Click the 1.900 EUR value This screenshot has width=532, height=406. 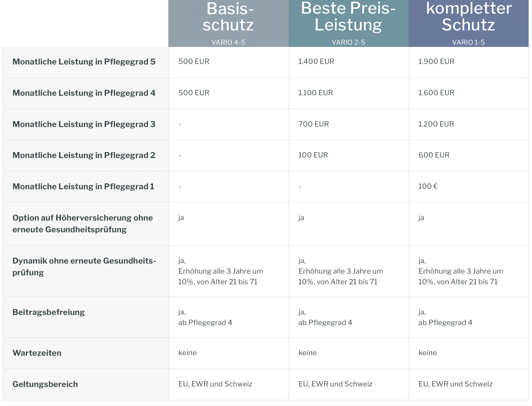436,61
